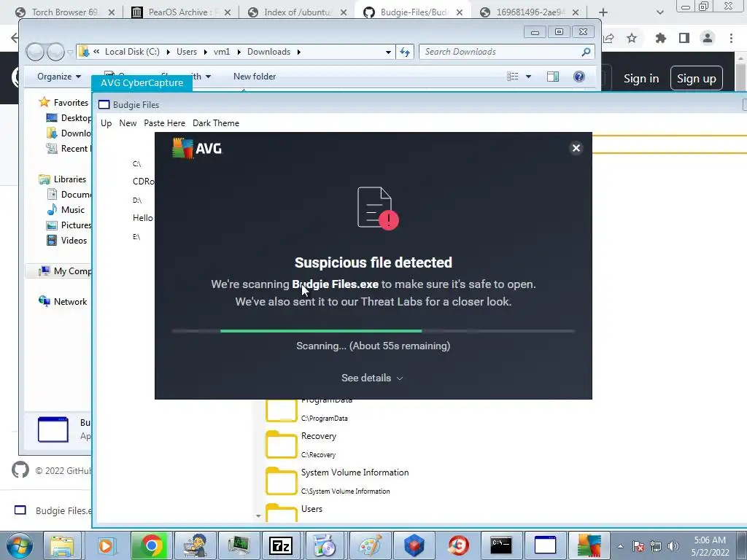Image resolution: width=747 pixels, height=560 pixels.
Task: Open the view options dropdown arrow
Action: click(x=528, y=77)
